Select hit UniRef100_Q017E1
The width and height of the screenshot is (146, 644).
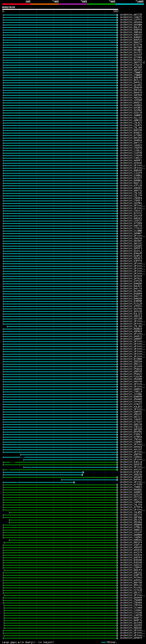click(131, 53)
